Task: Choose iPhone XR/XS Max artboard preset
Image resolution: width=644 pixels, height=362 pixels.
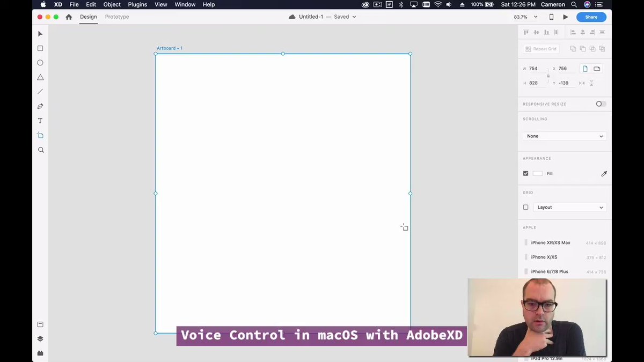Action: pos(565,243)
